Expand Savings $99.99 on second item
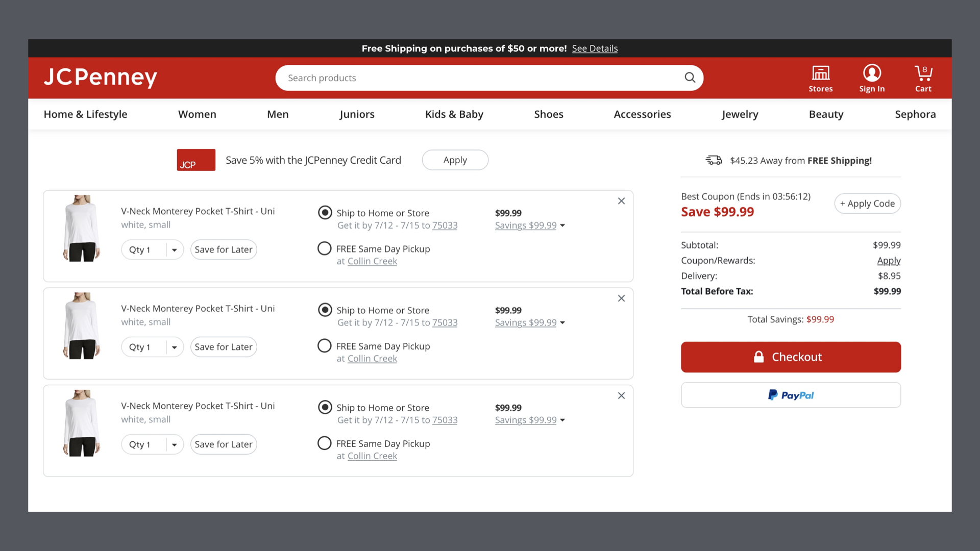The height and width of the screenshot is (551, 980). [x=530, y=323]
